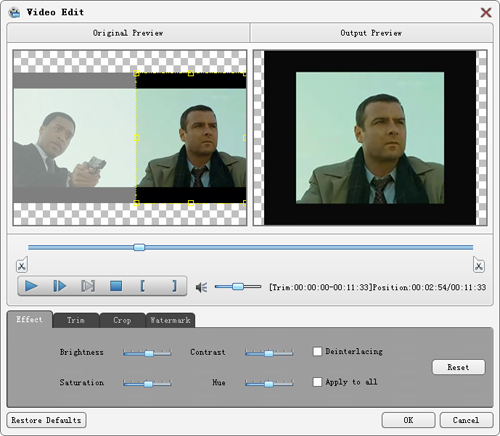Click the left-middle crop handle
The height and width of the screenshot is (436, 500).
point(136,138)
